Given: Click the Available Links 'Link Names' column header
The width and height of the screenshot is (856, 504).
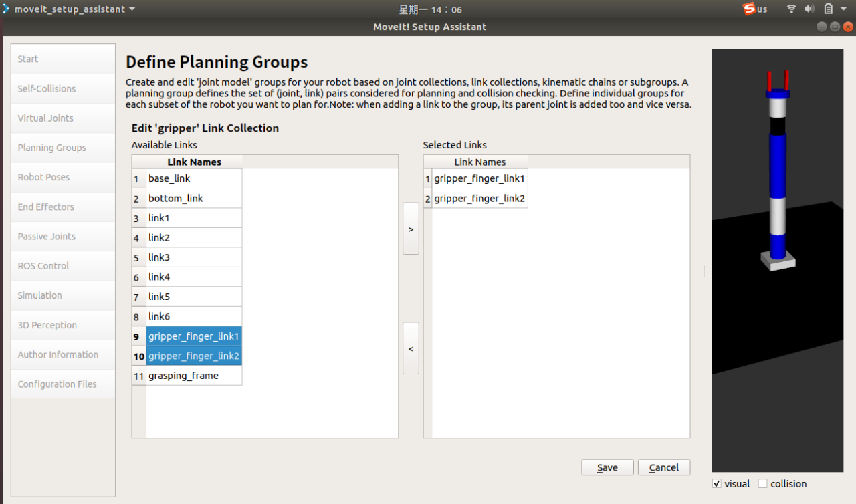Looking at the screenshot, I should [x=194, y=162].
